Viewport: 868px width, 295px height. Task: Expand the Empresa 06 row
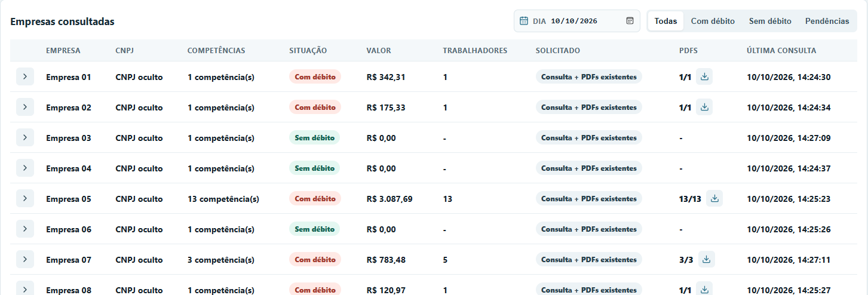point(24,229)
